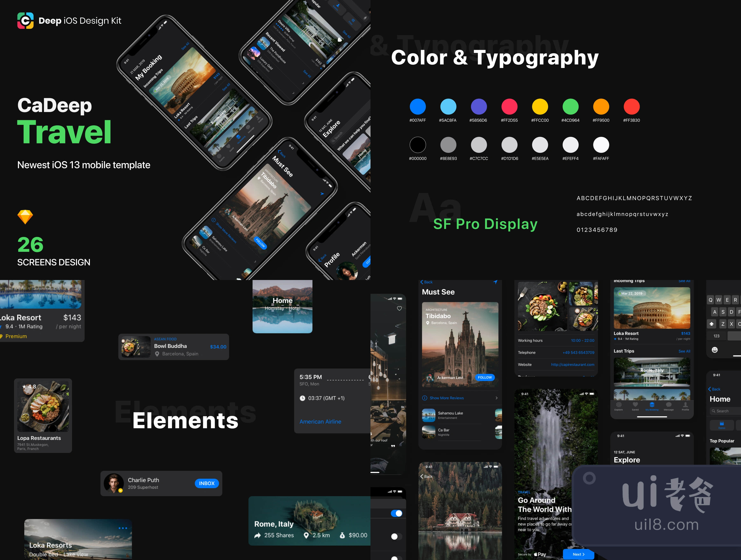The height and width of the screenshot is (560, 741).
Task: Tap the American Airline link
Action: coord(320,422)
